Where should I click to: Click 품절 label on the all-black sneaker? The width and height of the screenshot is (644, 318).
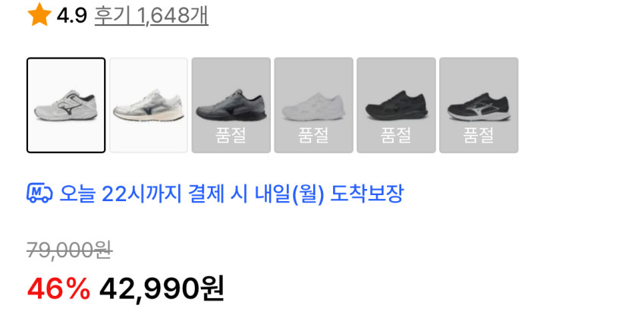(397, 135)
